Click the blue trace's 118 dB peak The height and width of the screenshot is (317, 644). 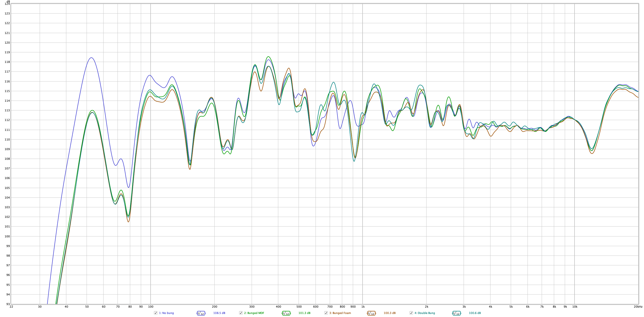[x=91, y=58]
